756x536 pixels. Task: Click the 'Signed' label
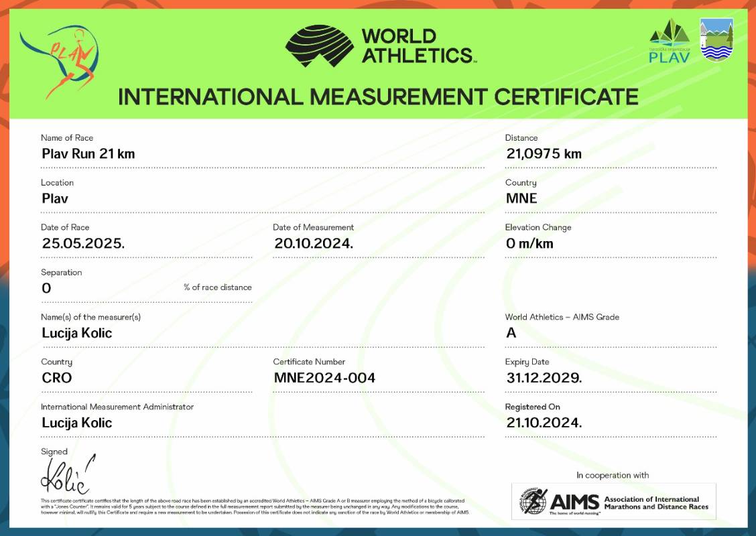[54, 452]
